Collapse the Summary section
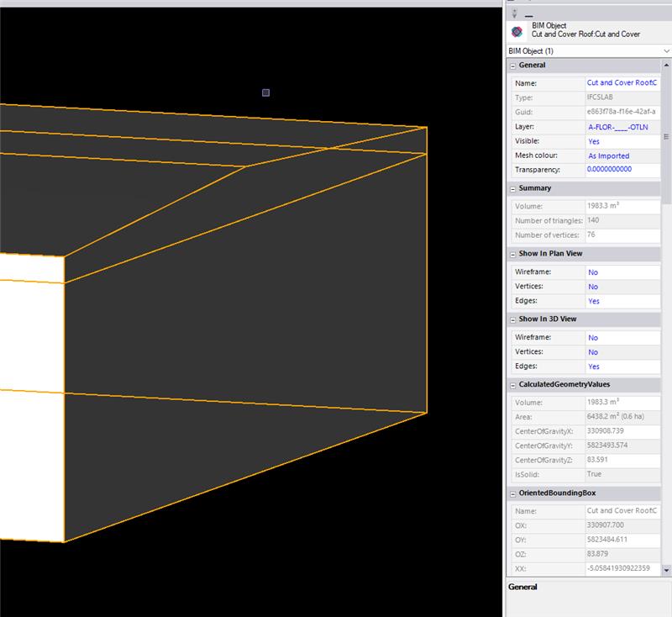Screen dimensions: 672x617 point(512,188)
